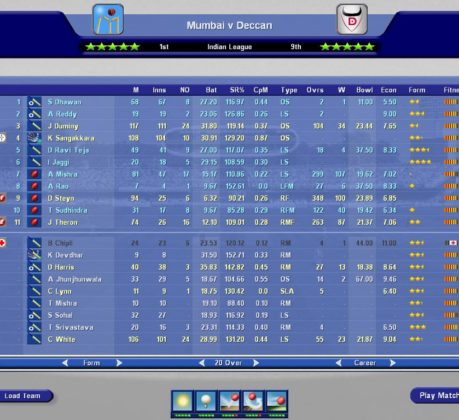Sort by the Bat column header
This screenshot has width=459, height=420.
(x=211, y=90)
